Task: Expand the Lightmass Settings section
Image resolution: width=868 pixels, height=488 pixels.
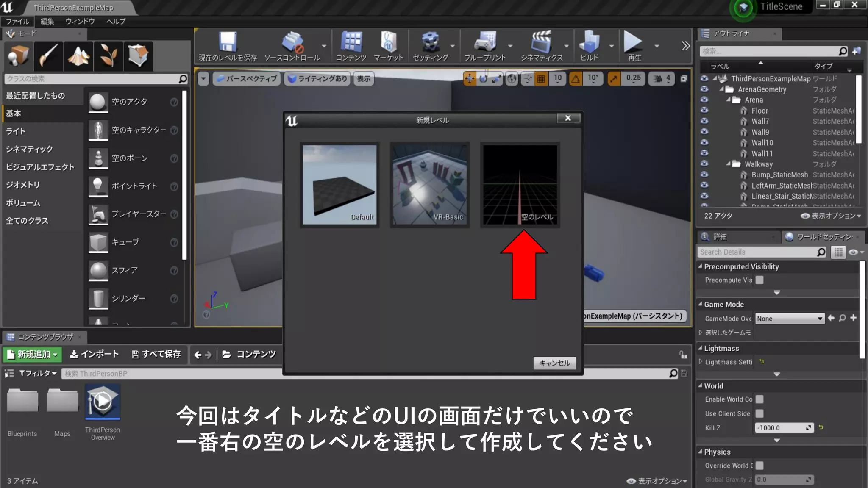Action: (701, 362)
